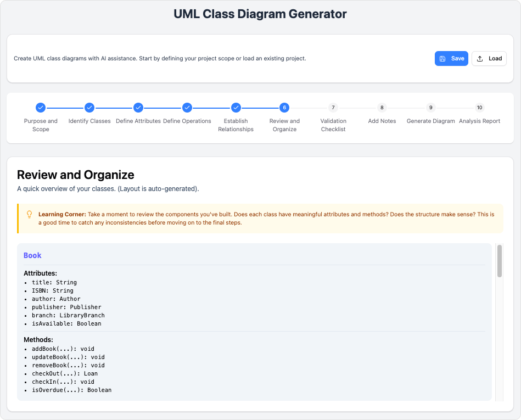Open the Add Notes step label

[382, 121]
